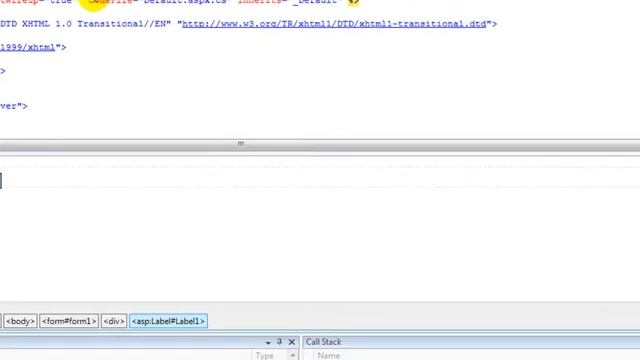This screenshot has width=640, height=360.
Task: Click the Inherits attribute in the page directive
Action: tap(260, 2)
